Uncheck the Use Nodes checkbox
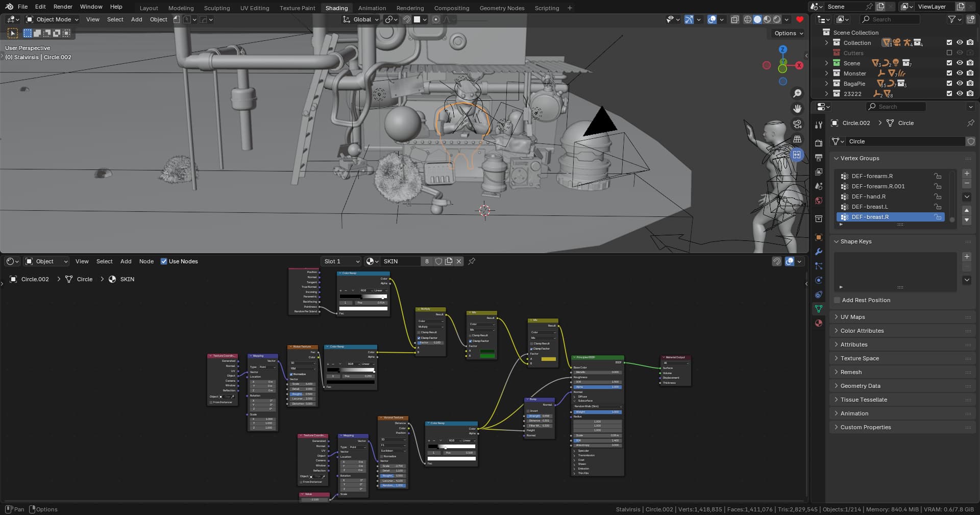Screen dimensions: 980x515 [x=164, y=261]
